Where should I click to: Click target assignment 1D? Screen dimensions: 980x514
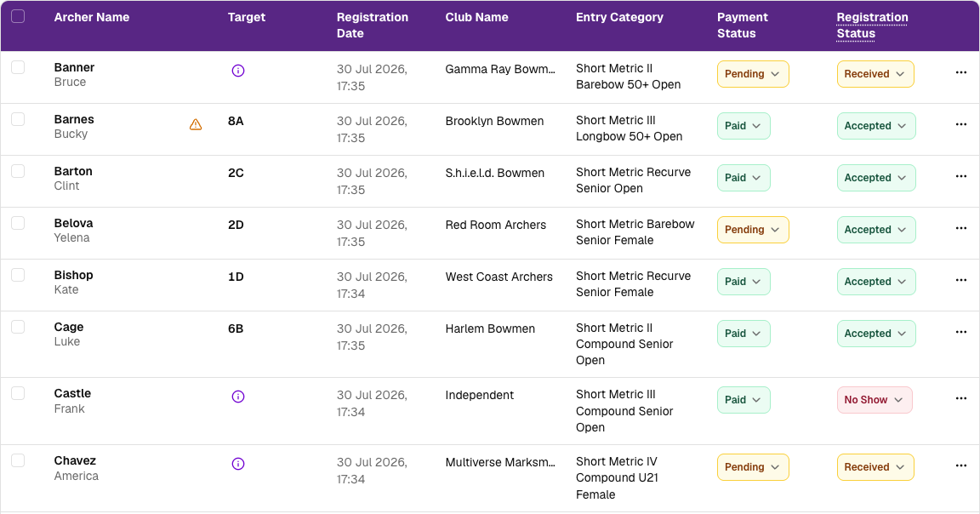point(236,277)
